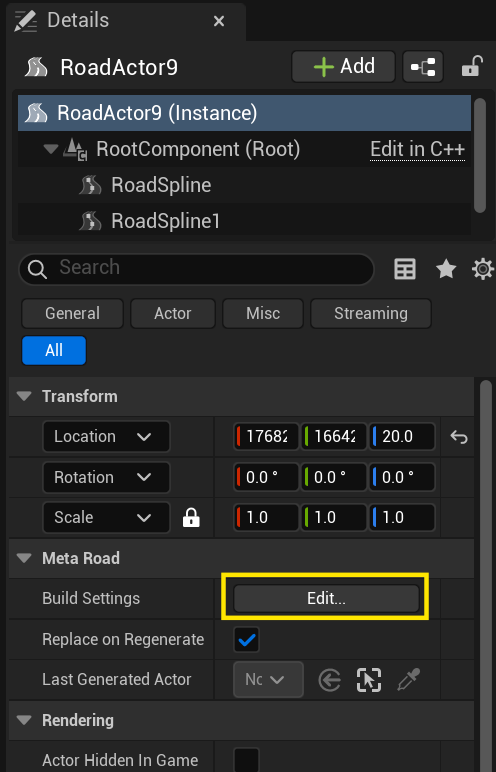Click the RoadActor9 road icon in header
The image size is (496, 772).
pos(36,67)
